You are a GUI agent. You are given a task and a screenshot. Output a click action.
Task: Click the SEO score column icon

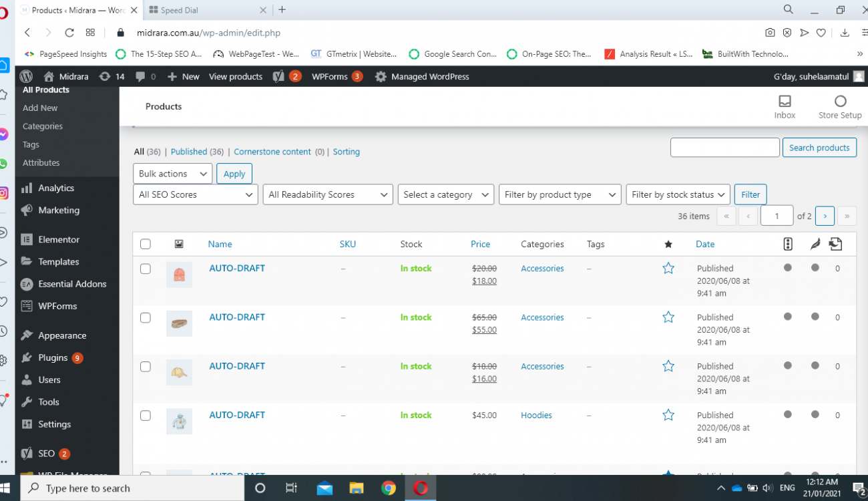[788, 244]
